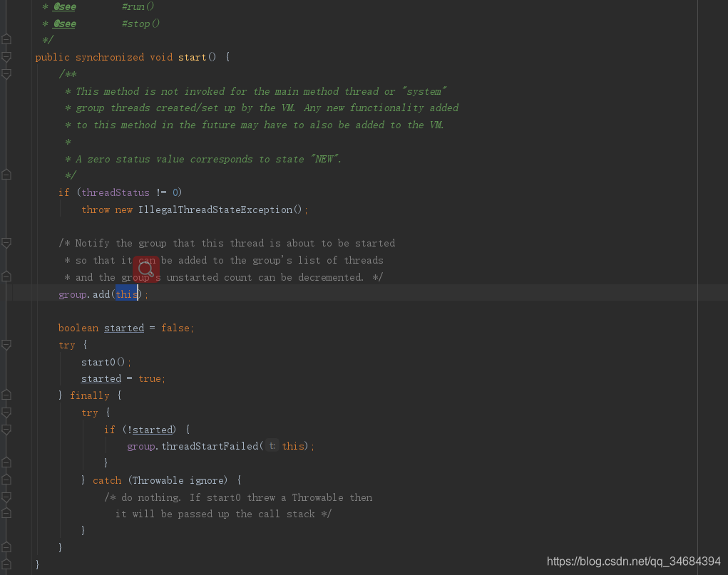Click fold end marker above 'public synchronized' line

pyautogui.click(x=6, y=39)
